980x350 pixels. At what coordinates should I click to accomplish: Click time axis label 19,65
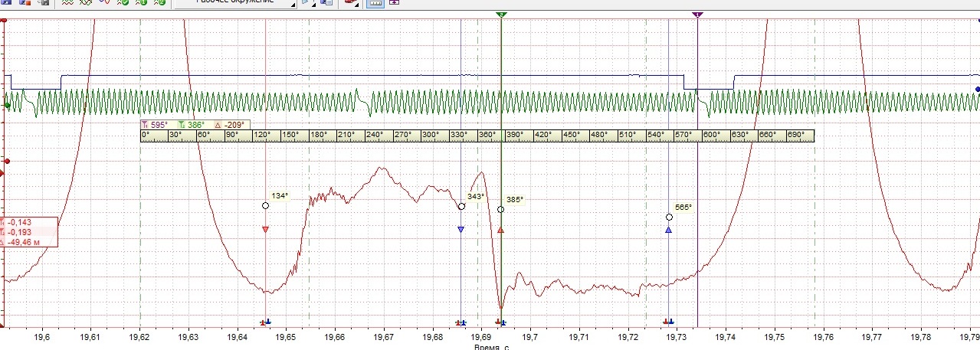click(285, 336)
